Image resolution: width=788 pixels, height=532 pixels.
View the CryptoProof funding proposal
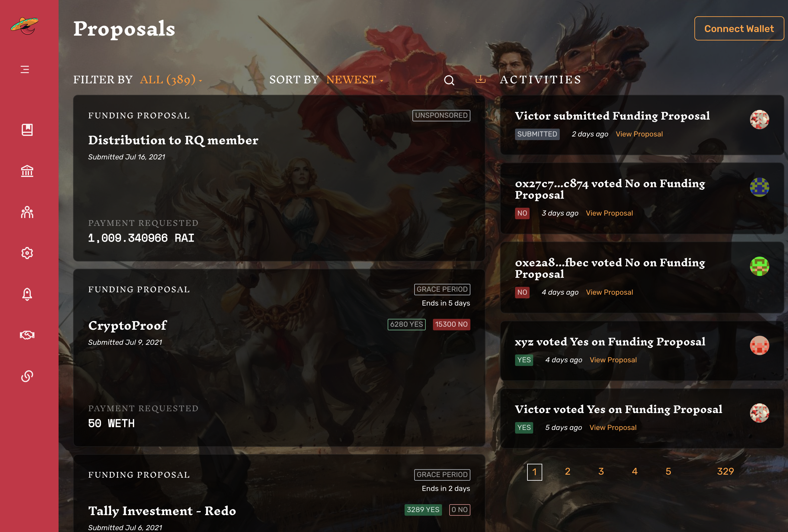click(x=127, y=325)
